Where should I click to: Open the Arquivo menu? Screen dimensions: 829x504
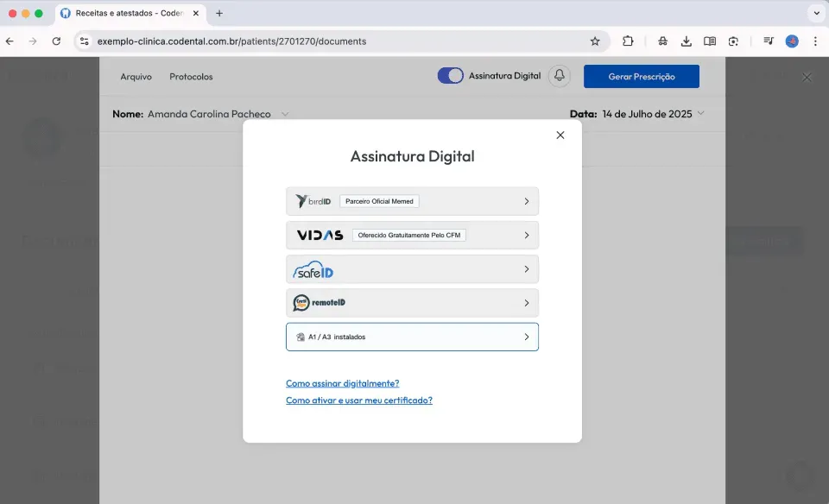point(136,77)
